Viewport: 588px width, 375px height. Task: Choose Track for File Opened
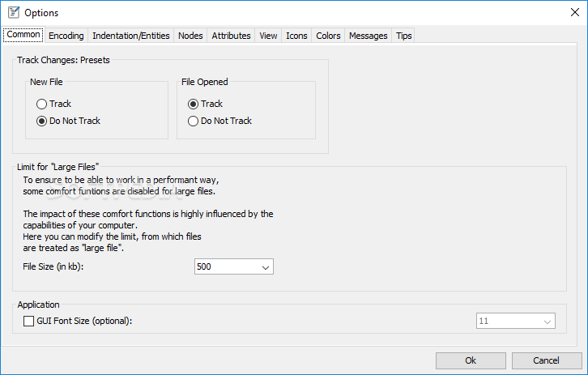click(193, 104)
